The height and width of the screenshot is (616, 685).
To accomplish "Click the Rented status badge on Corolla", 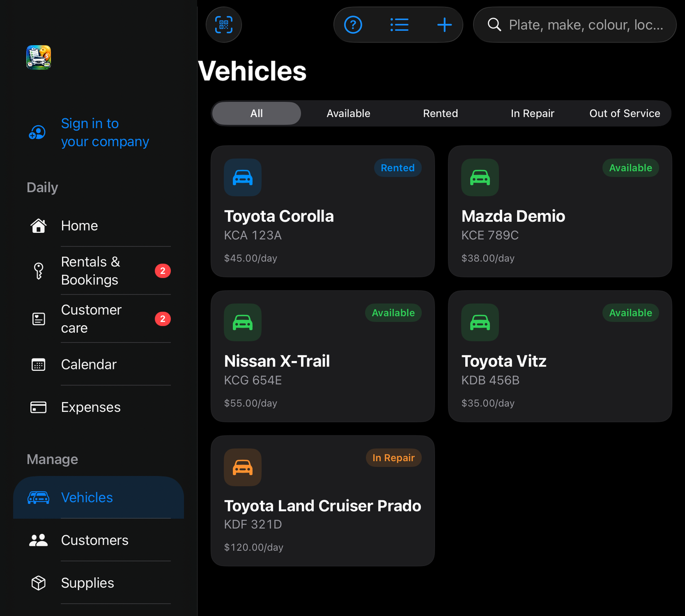I will (398, 168).
